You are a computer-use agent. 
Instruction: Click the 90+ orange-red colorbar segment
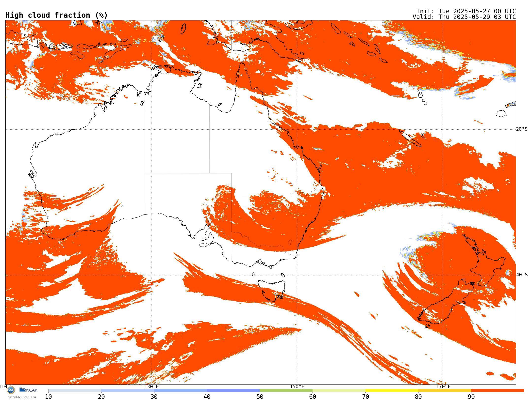tap(498, 391)
